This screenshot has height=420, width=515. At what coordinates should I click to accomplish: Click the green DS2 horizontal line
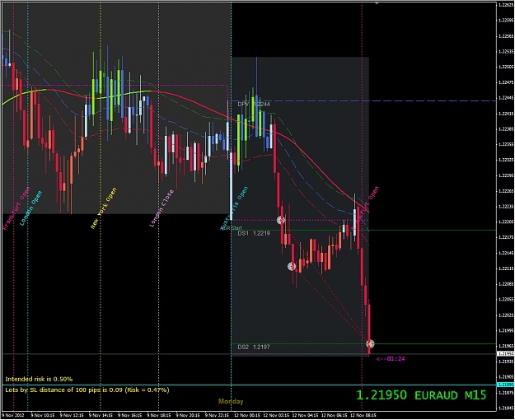pyautogui.click(x=363, y=343)
